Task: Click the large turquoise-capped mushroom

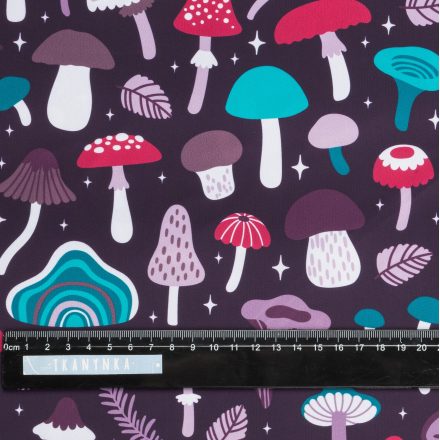Action: click(267, 126)
